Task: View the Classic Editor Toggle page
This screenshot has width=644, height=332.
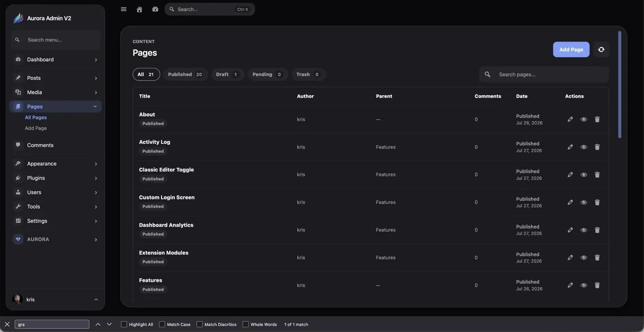Action: coord(584,175)
